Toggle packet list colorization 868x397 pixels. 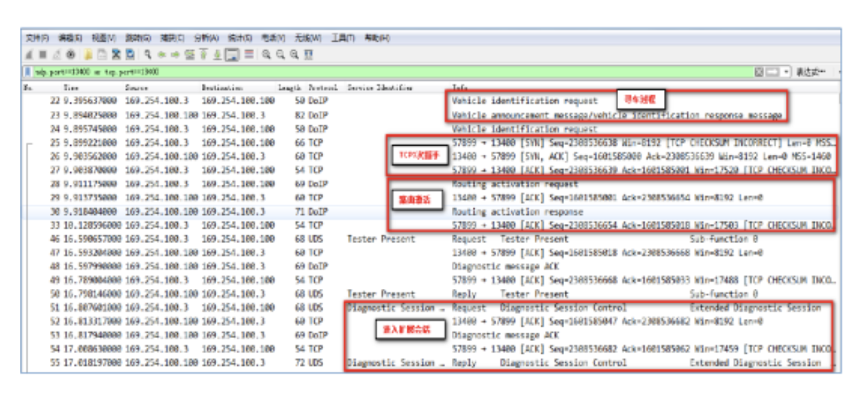tap(249, 54)
